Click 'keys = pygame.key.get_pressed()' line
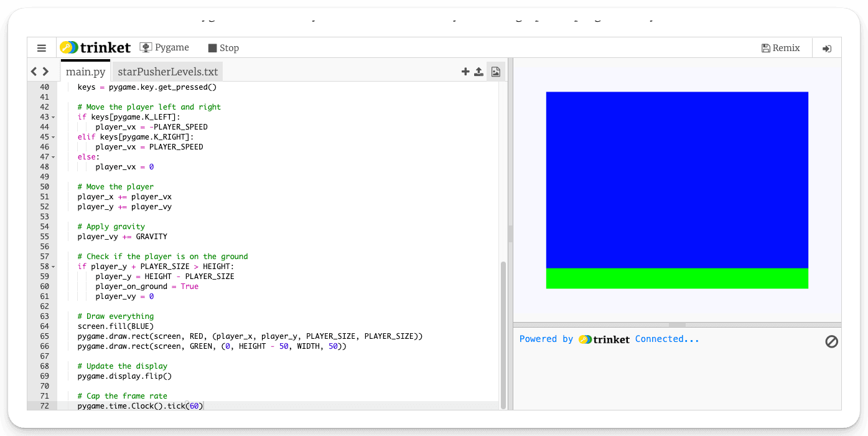The height and width of the screenshot is (436, 868). (147, 87)
